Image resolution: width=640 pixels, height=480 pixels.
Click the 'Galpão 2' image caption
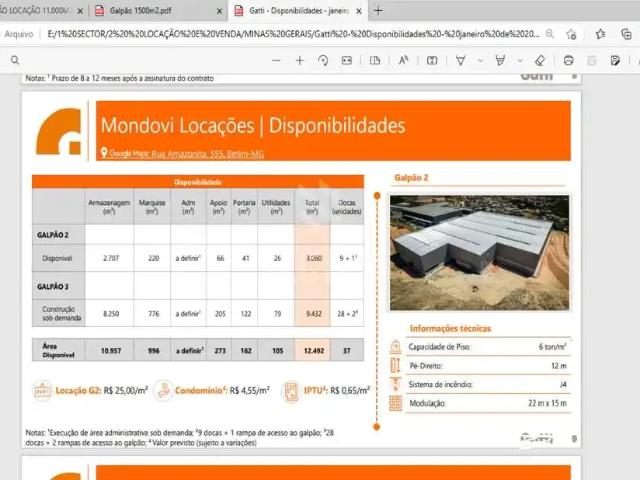411,178
